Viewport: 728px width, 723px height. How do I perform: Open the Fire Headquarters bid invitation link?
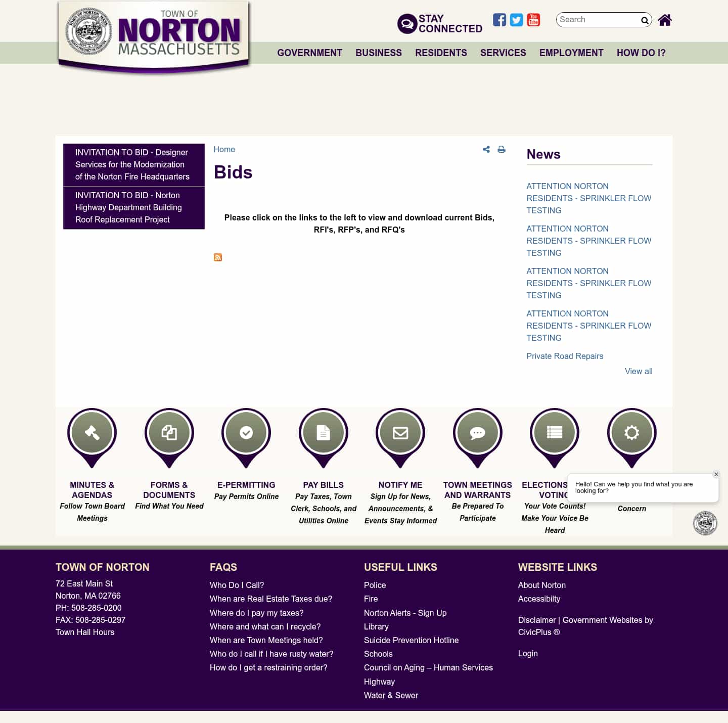click(132, 164)
